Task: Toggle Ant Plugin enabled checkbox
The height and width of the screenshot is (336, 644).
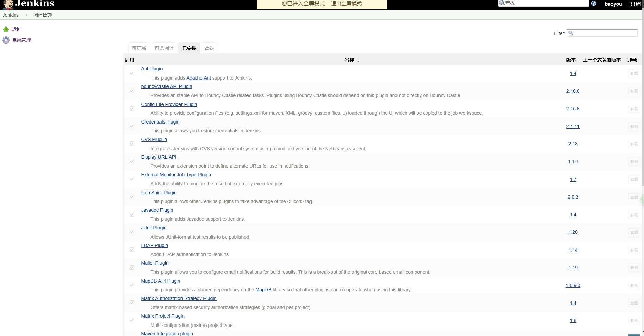Action: click(x=132, y=73)
